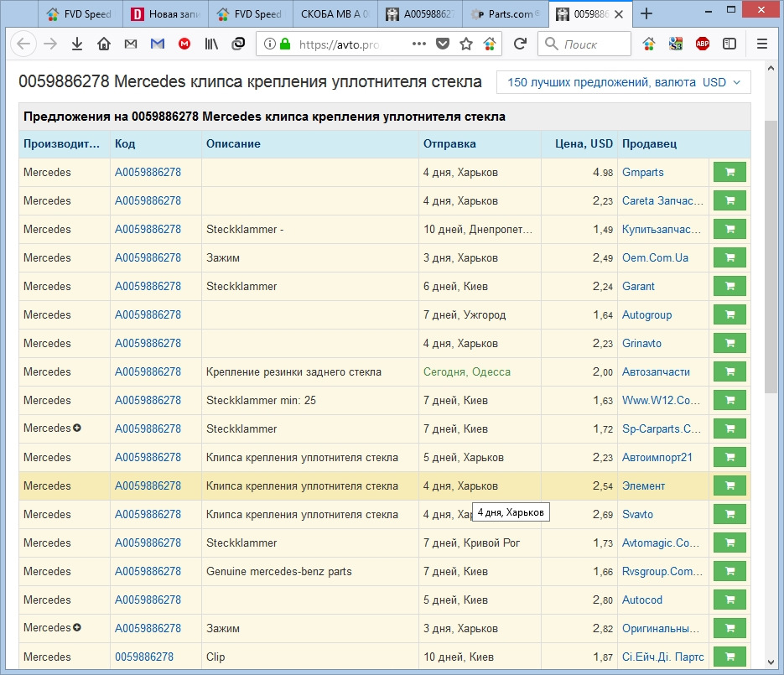784x675 pixels.
Task: Go forward with the forward arrow
Action: click(50, 44)
